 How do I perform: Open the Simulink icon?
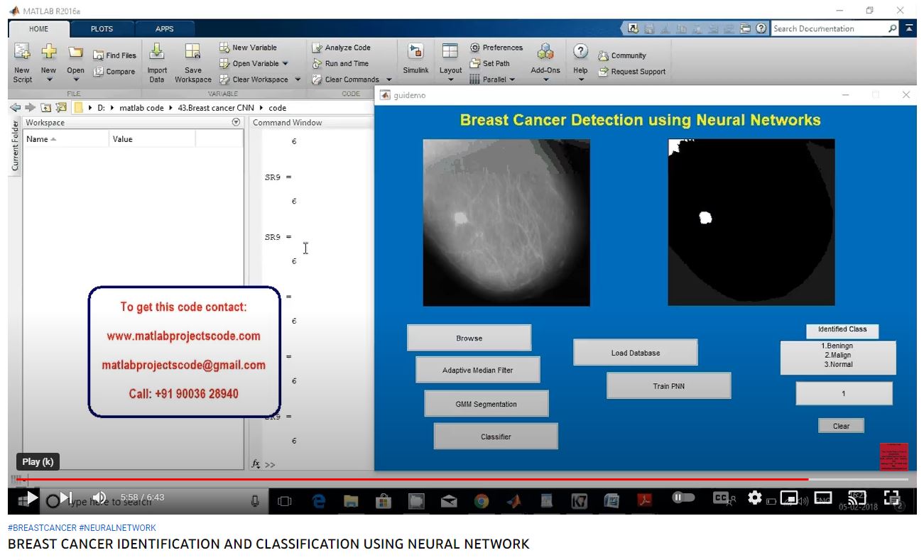(x=415, y=53)
